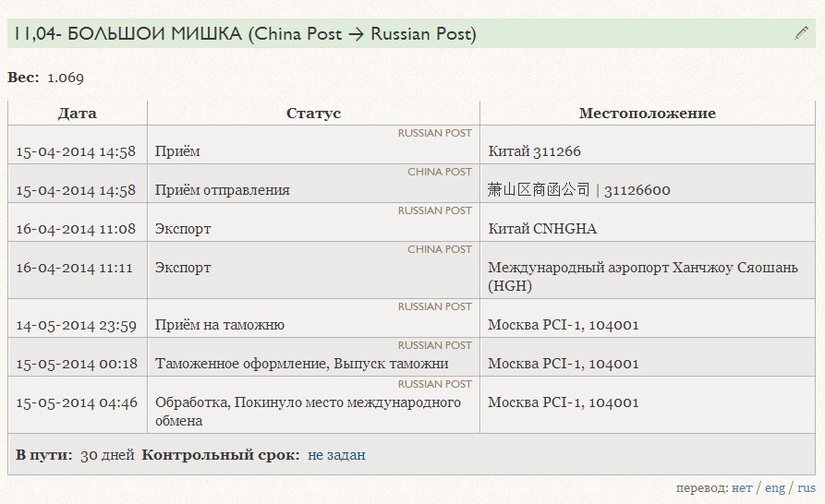Select date '14-05-2014 23:59'
Screen dimensions: 825x504
(x=77, y=325)
